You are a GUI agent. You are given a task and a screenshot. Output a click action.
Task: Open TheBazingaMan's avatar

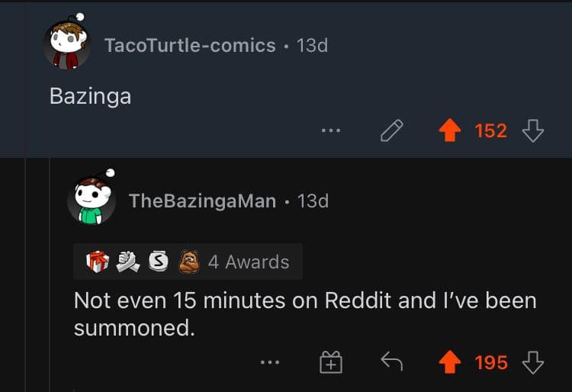pyautogui.click(x=92, y=199)
